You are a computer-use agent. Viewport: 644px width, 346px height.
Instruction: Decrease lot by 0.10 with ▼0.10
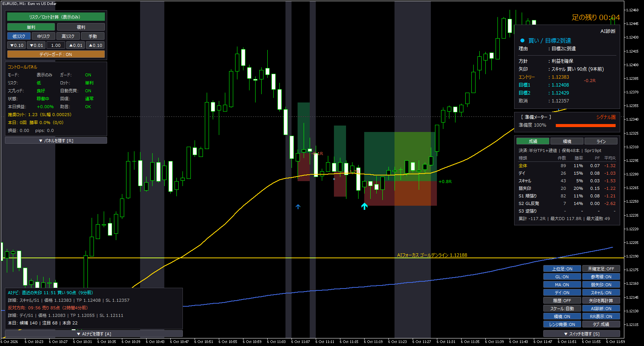tap(17, 45)
